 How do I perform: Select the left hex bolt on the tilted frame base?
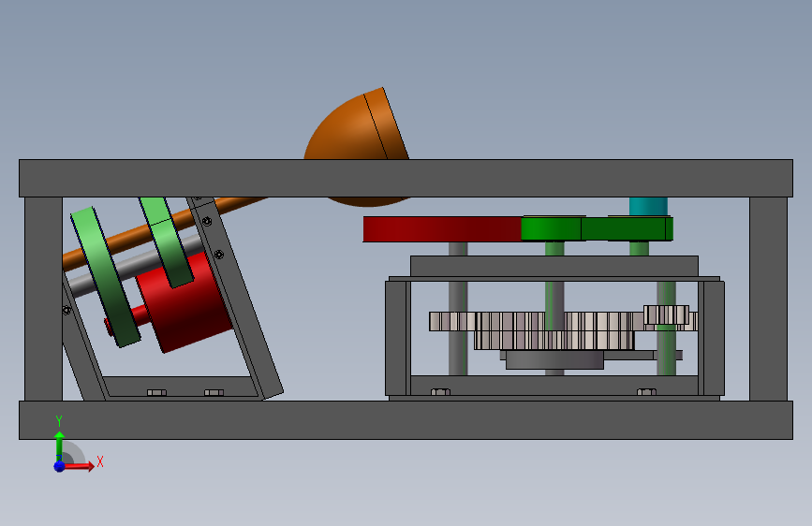pyautogui.click(x=157, y=393)
